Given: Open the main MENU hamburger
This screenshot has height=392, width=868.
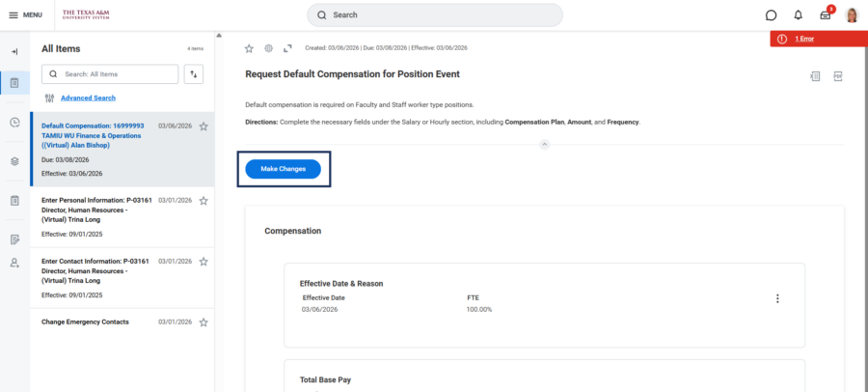Looking at the screenshot, I should coord(26,15).
